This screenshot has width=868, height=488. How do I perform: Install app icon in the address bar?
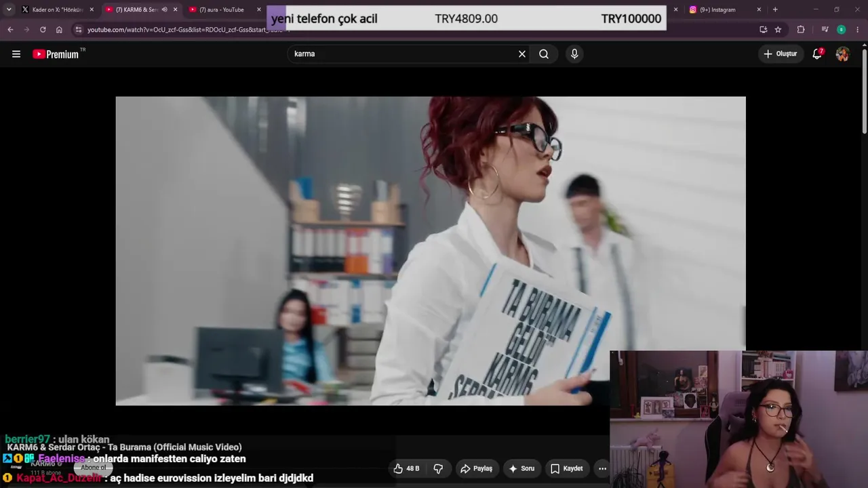[x=764, y=30]
